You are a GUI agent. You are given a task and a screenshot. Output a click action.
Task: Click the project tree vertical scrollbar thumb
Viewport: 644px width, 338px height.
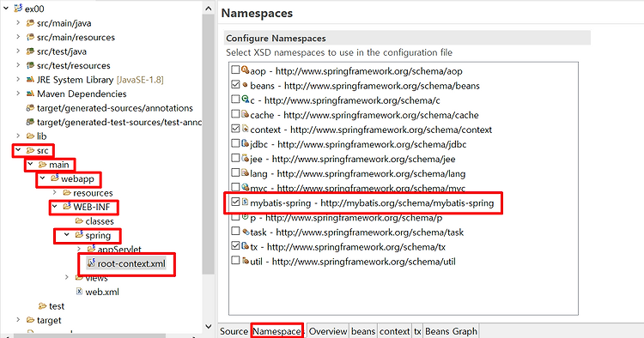[209, 143]
